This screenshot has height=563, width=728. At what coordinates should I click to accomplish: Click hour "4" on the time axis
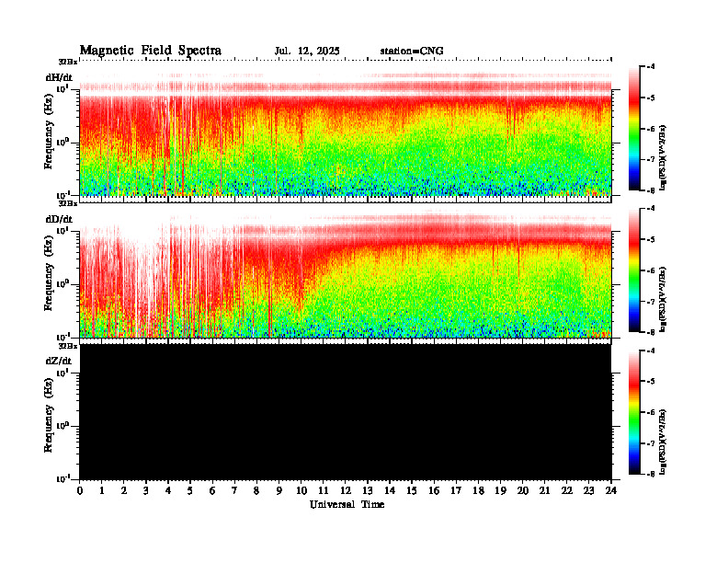pos(168,490)
